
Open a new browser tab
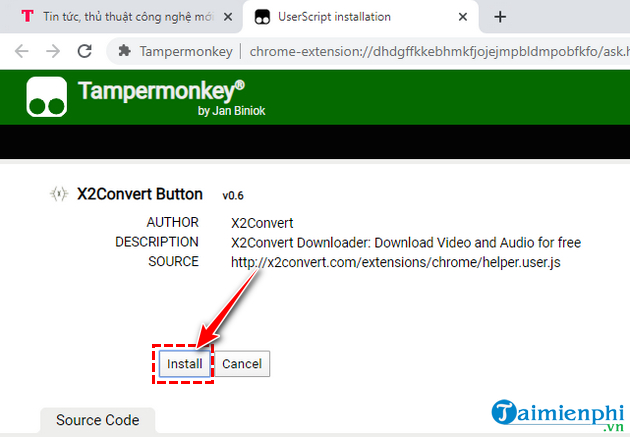point(500,17)
